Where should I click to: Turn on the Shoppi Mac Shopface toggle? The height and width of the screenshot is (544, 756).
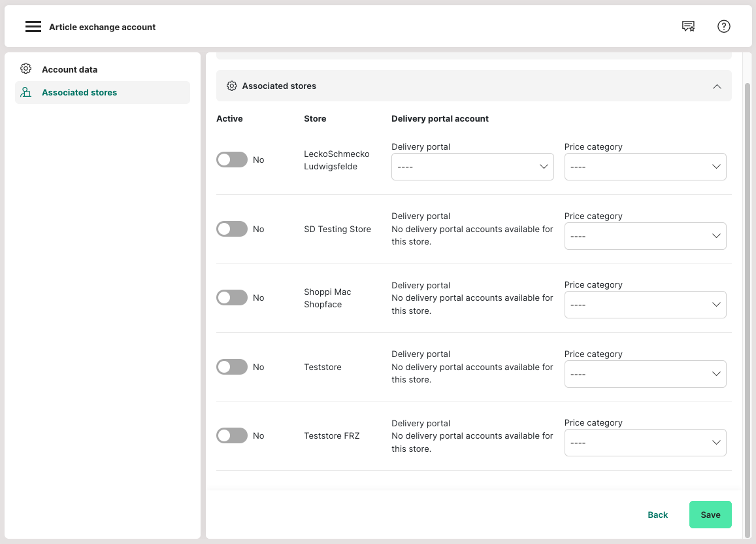232,297
